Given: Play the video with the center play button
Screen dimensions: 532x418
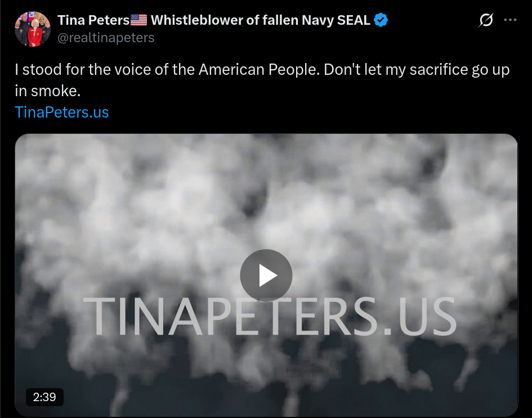Looking at the screenshot, I should coord(266,275).
